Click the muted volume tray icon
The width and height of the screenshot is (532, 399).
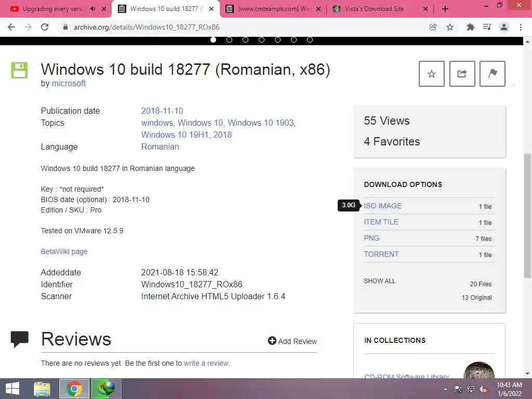tap(483, 389)
